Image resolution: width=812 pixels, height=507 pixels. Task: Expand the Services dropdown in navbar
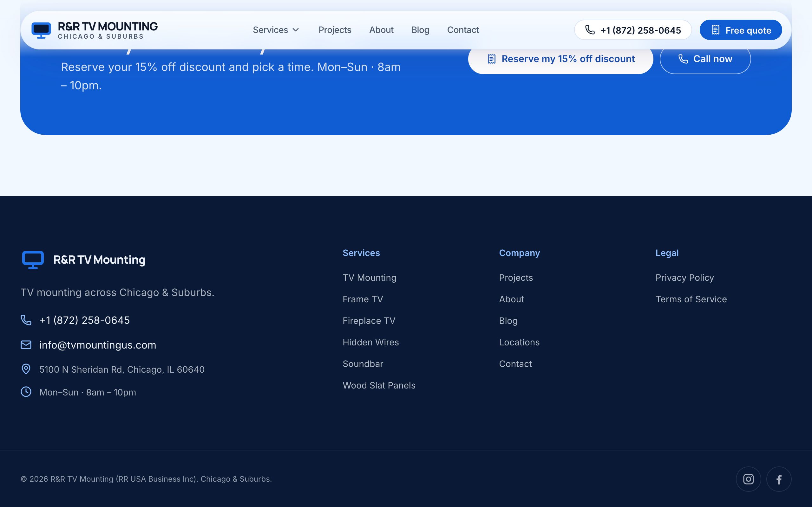pos(276,30)
